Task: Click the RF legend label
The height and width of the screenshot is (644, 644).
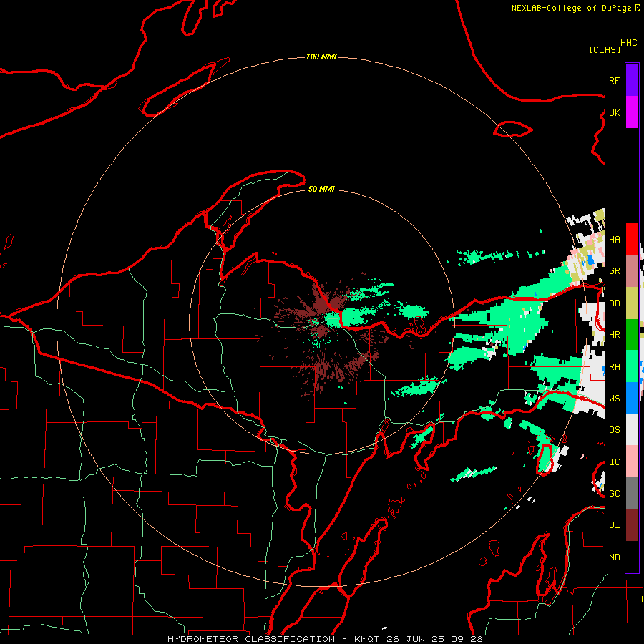Action: pos(614,80)
